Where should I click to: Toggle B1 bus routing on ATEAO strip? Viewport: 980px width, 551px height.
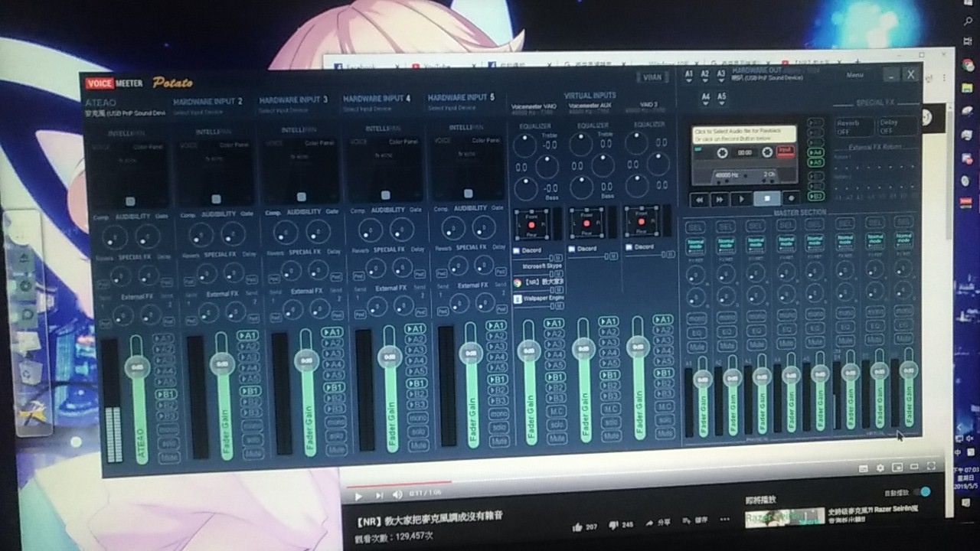(167, 394)
